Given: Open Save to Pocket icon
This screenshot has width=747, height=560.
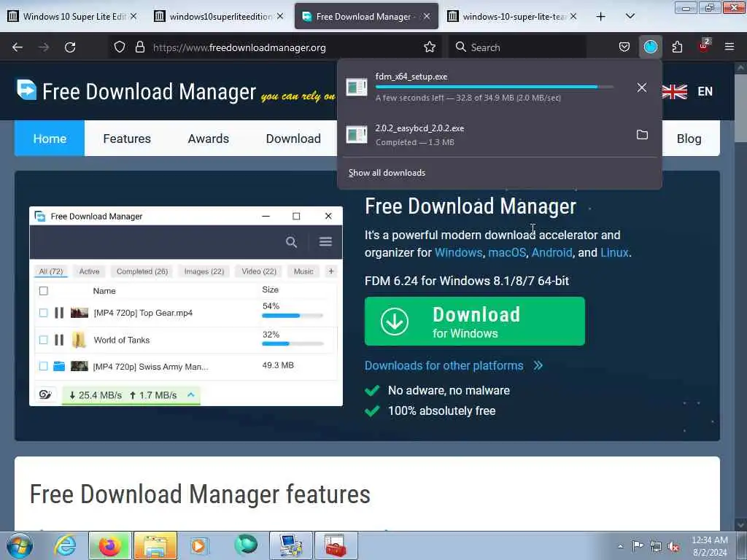Looking at the screenshot, I should coord(624,47).
